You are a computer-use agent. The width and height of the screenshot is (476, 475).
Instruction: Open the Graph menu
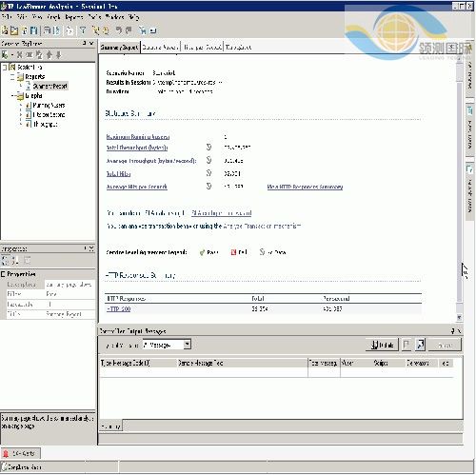[x=53, y=16]
